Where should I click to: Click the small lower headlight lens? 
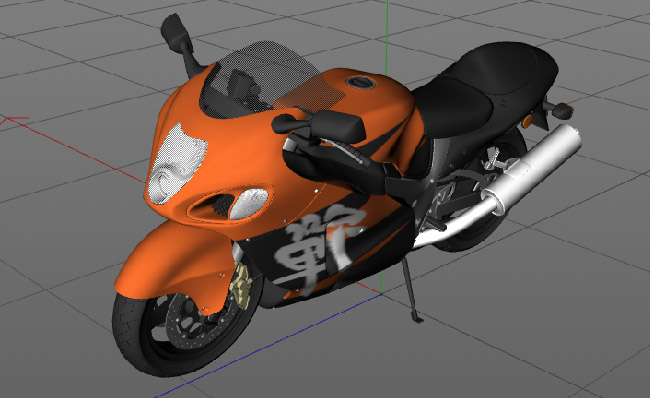tap(249, 203)
